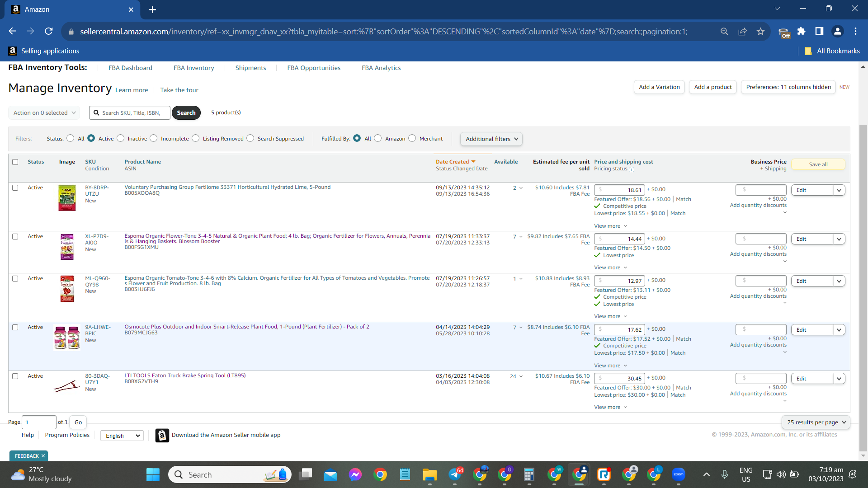
Task: Open the Chrome three-dot menu
Action: click(855, 31)
